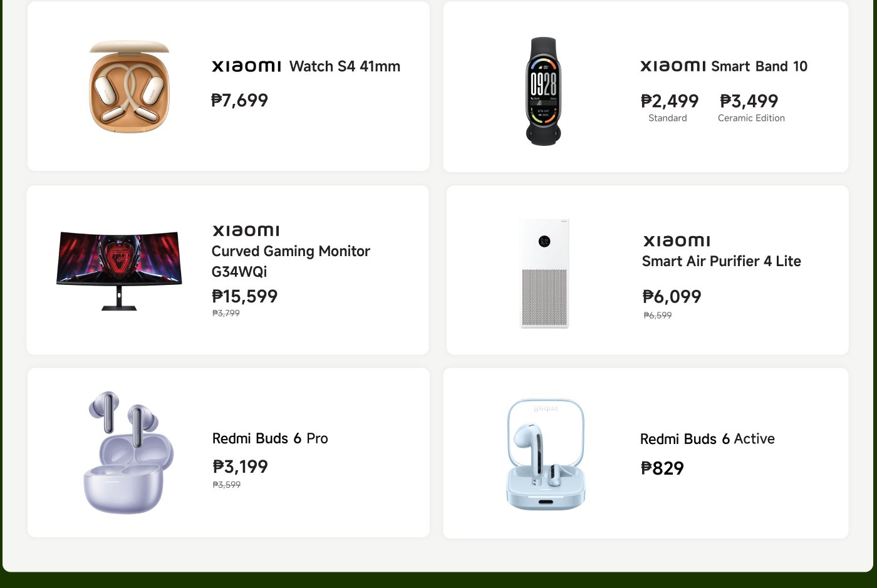Select the Standard edition ₱2,499 price
The height and width of the screenshot is (588, 877).
(x=670, y=101)
